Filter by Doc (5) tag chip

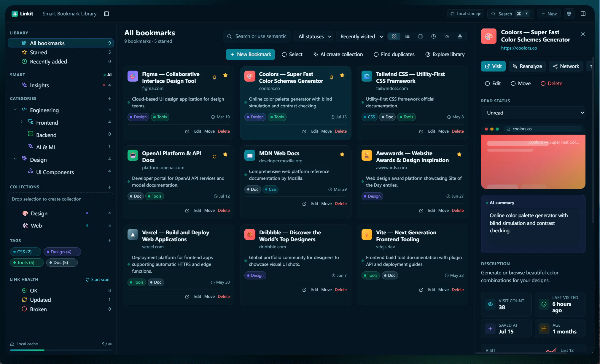[x=62, y=263]
